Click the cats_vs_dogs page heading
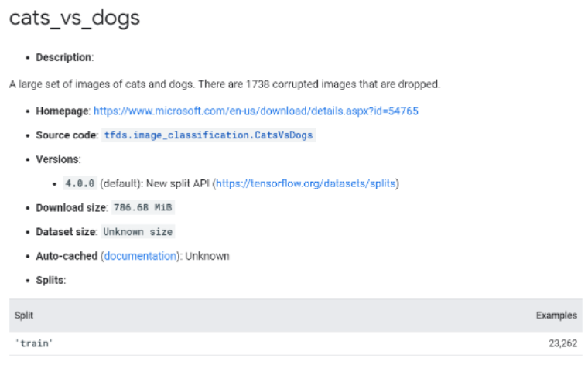 74,18
